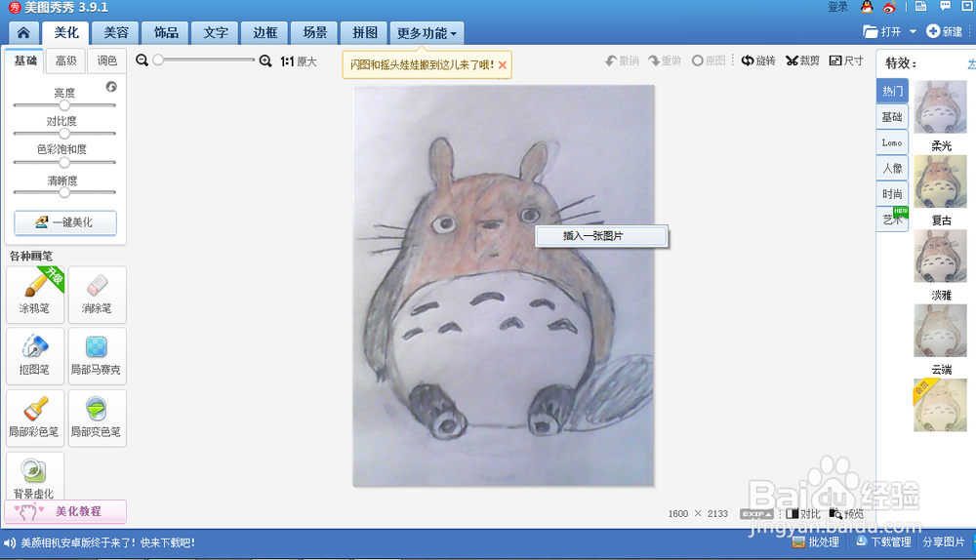Screen dimensions: 976x560
Task: Select the 基础 adjustments sub-tab
Action: point(25,60)
